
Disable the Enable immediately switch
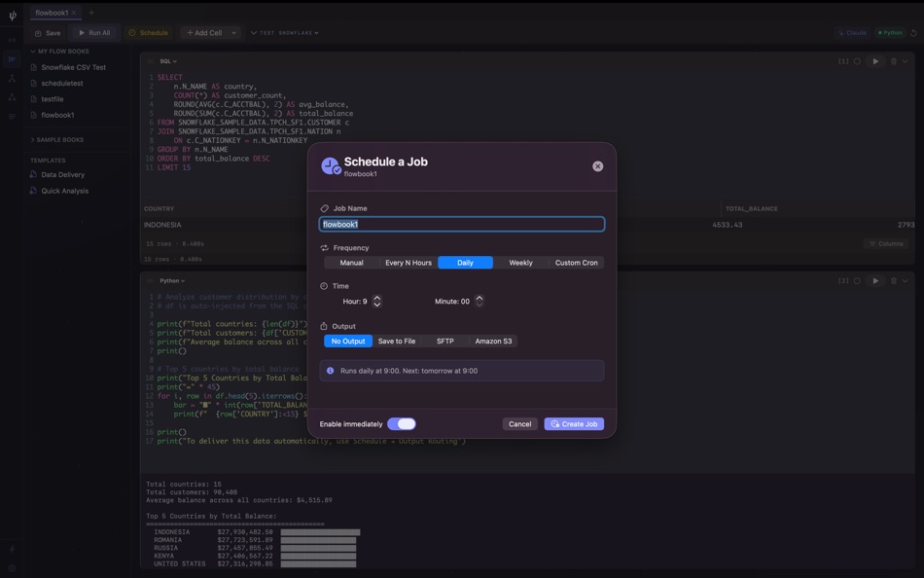click(x=400, y=423)
